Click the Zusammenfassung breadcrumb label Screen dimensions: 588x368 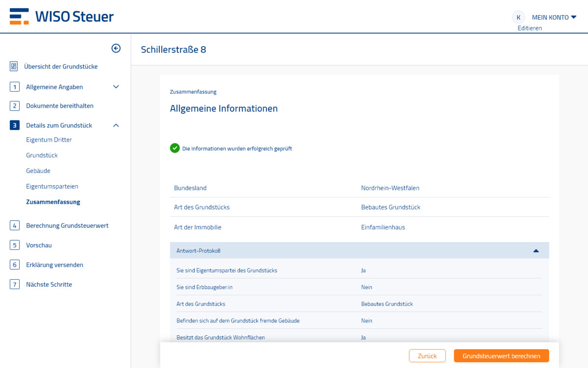point(193,92)
